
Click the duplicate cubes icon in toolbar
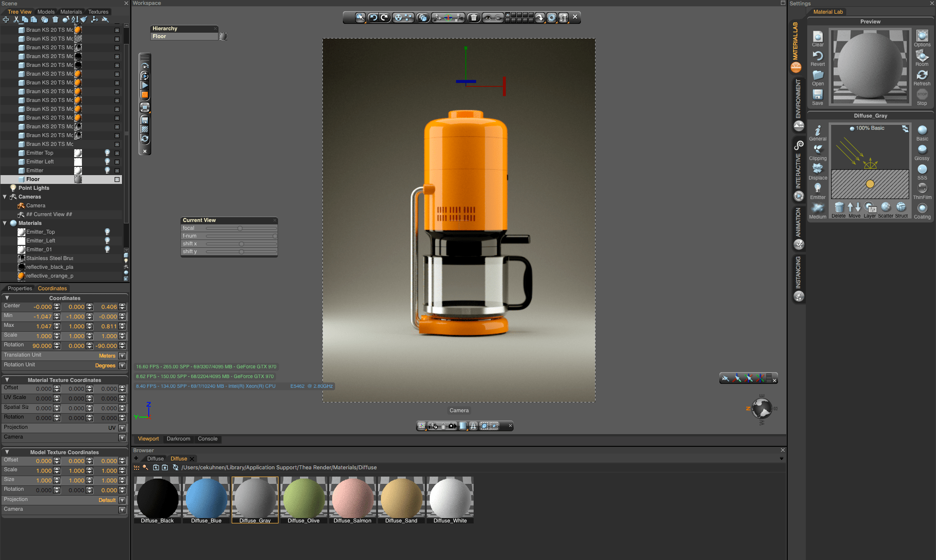click(x=423, y=18)
